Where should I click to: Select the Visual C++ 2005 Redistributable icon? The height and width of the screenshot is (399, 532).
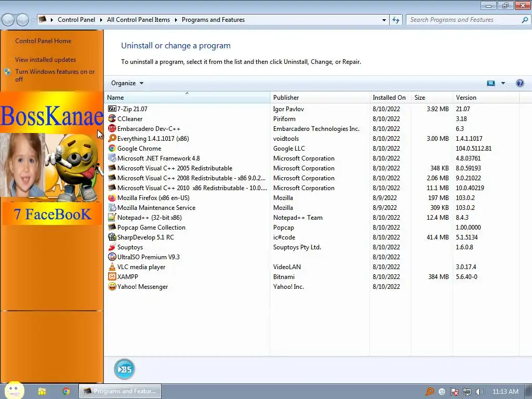coord(112,168)
